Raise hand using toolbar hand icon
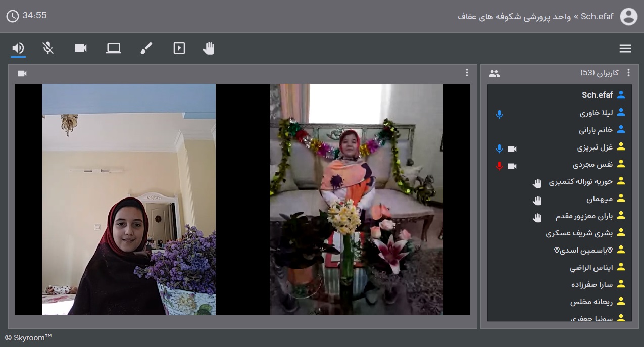644x347 pixels. [209, 48]
